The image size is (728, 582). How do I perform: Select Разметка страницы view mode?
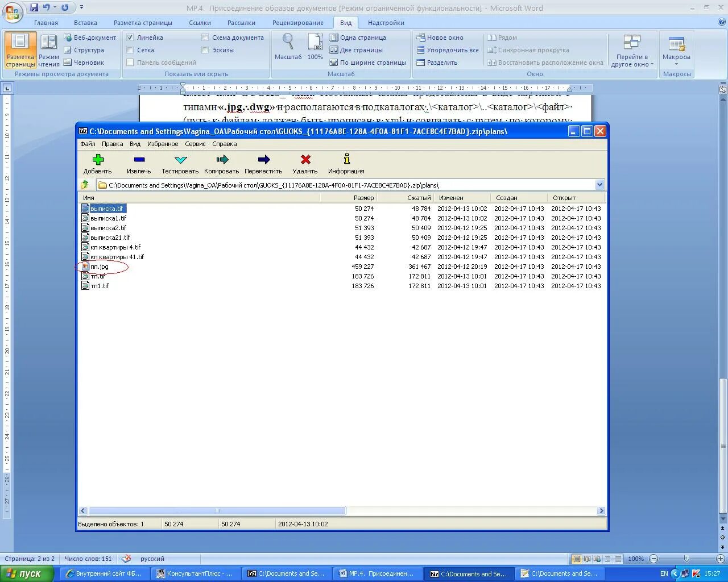click(20, 50)
